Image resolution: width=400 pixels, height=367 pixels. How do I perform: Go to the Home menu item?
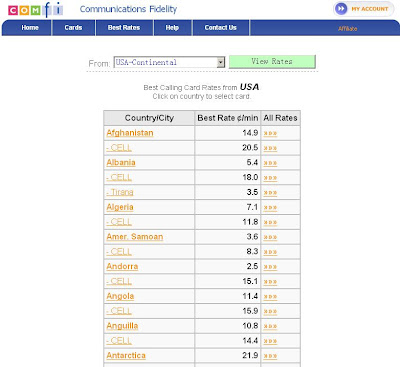[30, 28]
